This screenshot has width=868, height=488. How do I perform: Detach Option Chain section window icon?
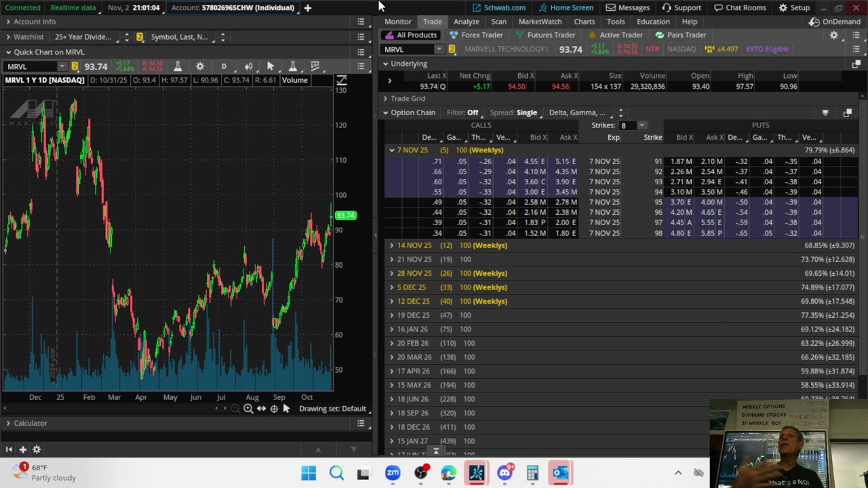(847, 113)
